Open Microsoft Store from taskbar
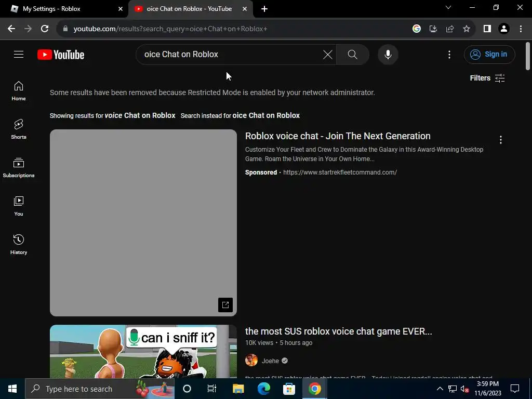 pyautogui.click(x=289, y=389)
